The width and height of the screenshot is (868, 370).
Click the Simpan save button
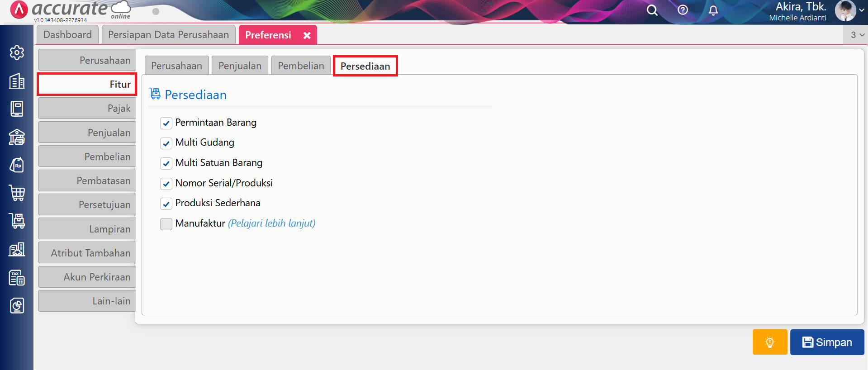pos(827,342)
